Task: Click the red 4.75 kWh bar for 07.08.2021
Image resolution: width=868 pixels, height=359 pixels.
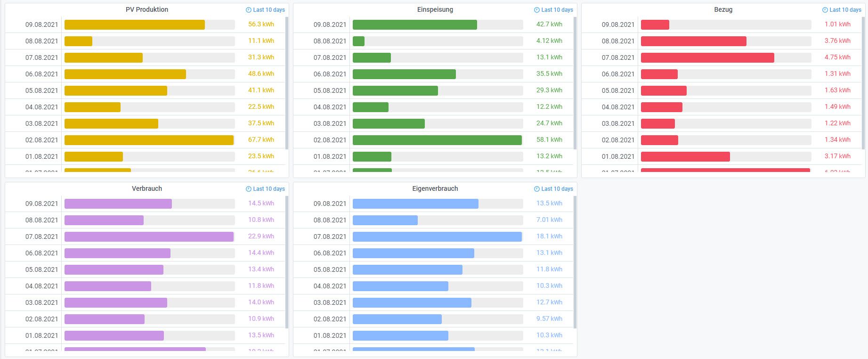Action: 707,57
